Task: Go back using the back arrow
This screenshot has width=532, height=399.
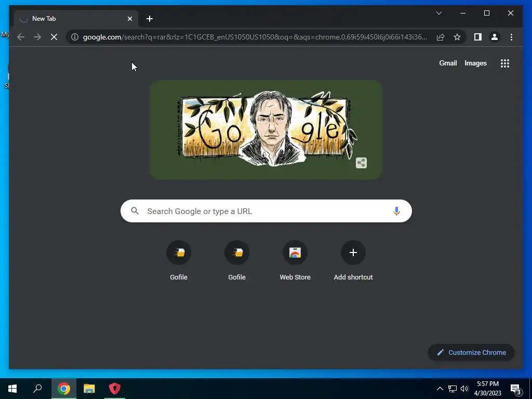Action: 21,37
